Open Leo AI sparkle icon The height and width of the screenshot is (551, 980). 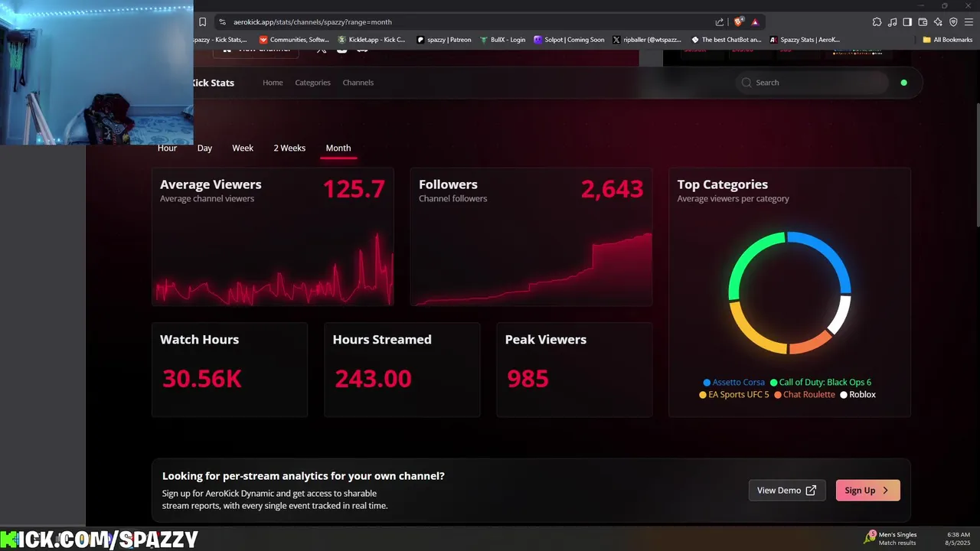click(x=938, y=22)
